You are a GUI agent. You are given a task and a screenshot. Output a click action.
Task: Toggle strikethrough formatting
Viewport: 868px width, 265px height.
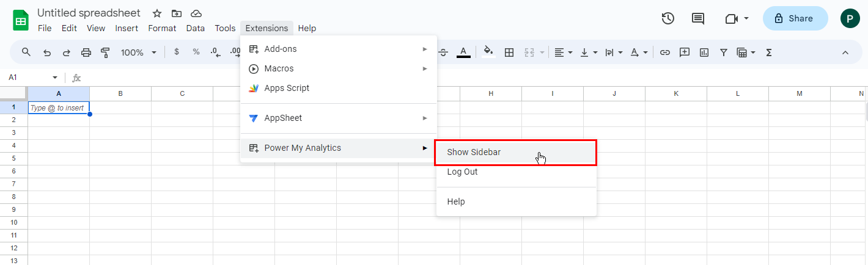tap(444, 53)
